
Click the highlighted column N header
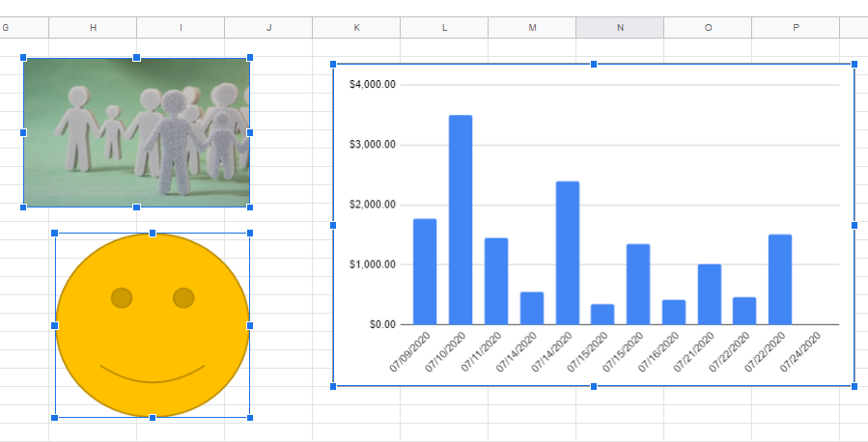pos(620,27)
